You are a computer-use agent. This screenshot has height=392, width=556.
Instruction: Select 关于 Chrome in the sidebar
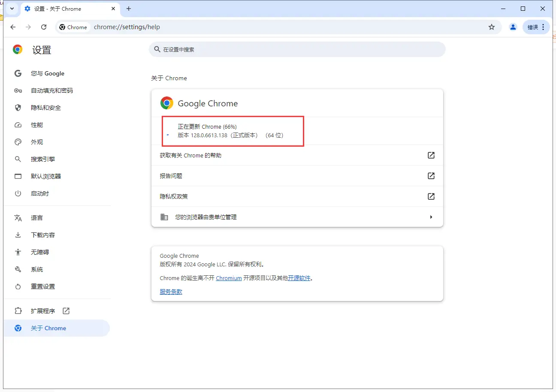pyautogui.click(x=57, y=328)
